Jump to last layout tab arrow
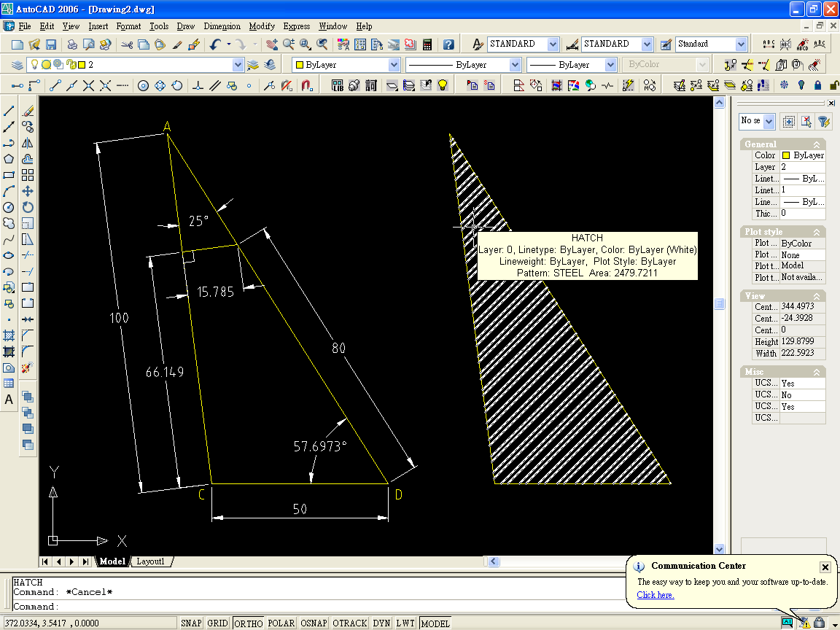The image size is (840, 630). coord(86,561)
